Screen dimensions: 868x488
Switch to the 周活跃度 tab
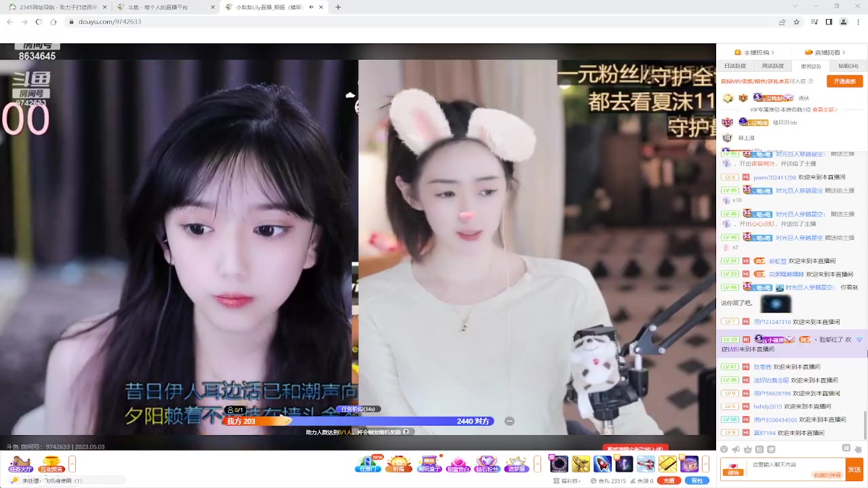point(772,66)
